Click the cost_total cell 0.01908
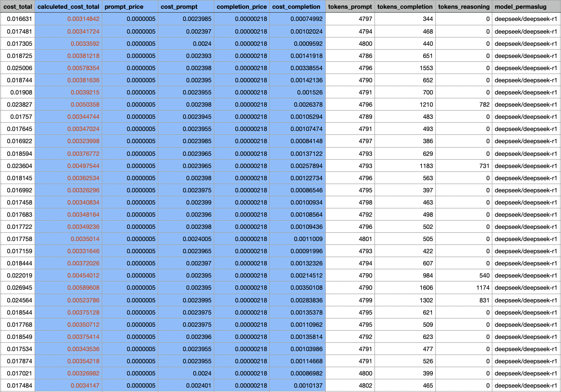 coord(18,92)
